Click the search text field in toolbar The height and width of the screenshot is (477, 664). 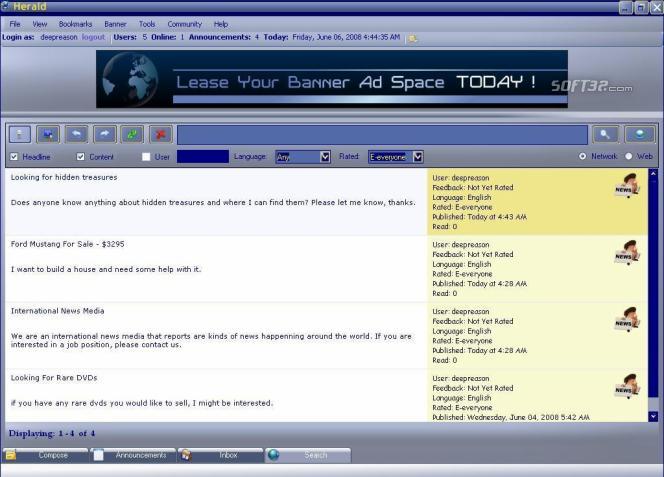(x=382, y=134)
